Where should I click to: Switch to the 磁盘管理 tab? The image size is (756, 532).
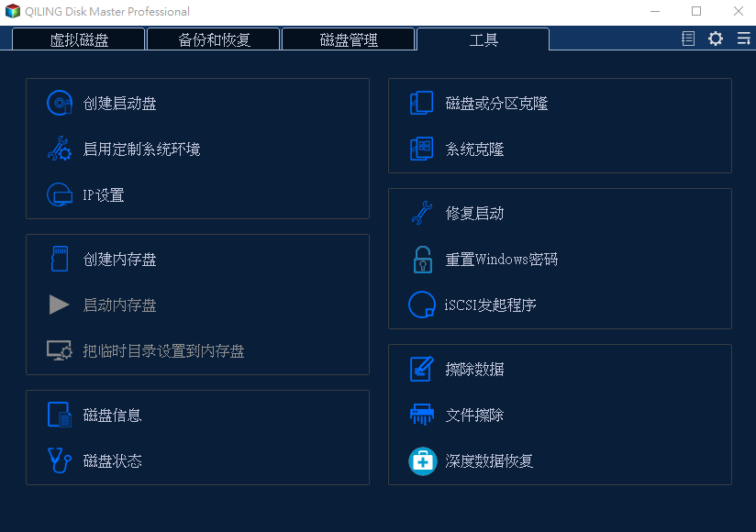[x=348, y=39]
